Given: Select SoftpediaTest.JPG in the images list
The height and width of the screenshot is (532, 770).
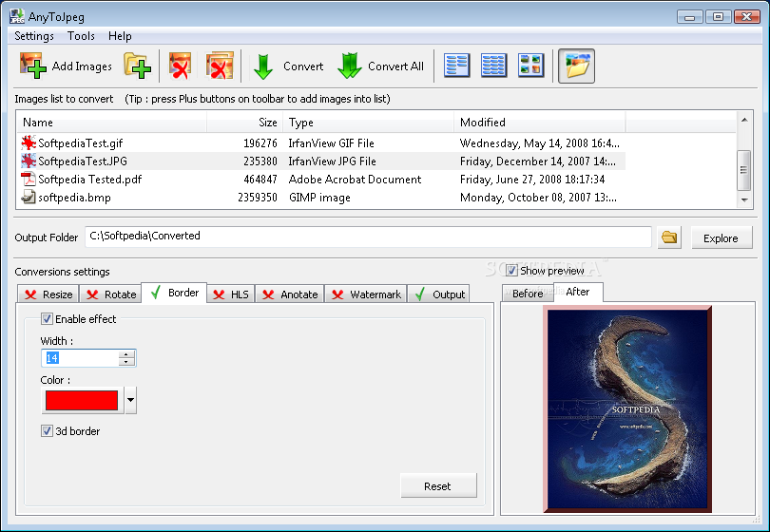Looking at the screenshot, I should pyautogui.click(x=321, y=161).
